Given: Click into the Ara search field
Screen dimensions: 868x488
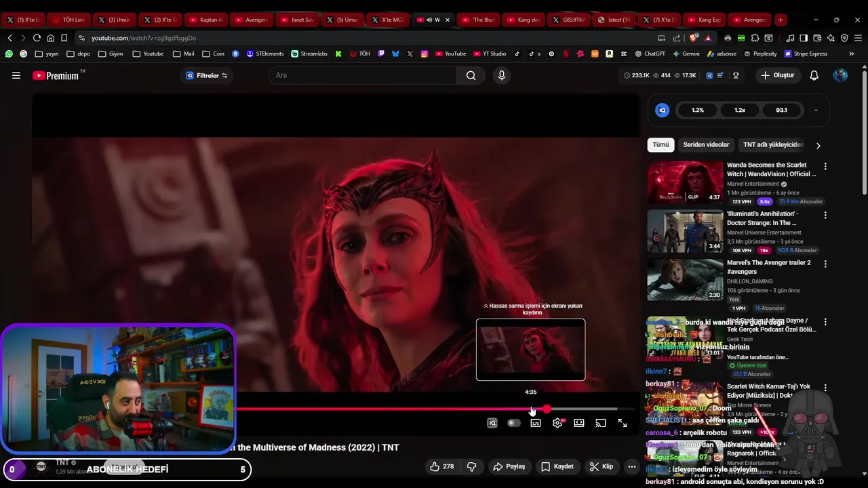Looking at the screenshot, I should [x=363, y=75].
